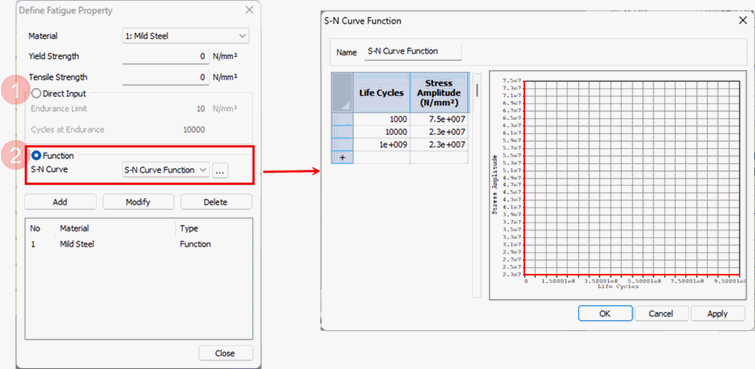Close the Define Fatigue Property dialog X
755x369 pixels.
[249, 10]
